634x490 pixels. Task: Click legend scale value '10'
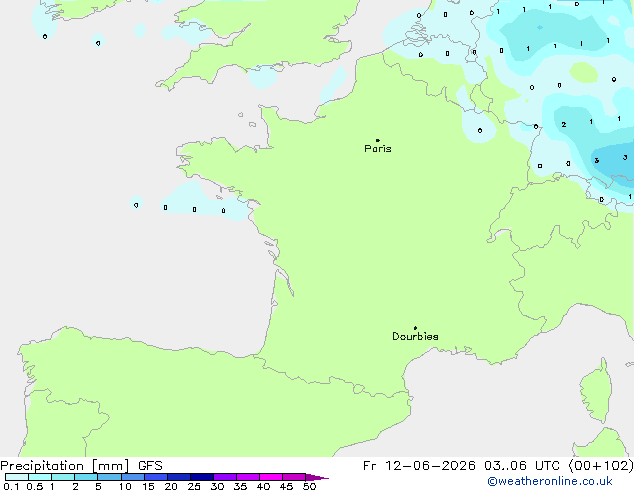click(x=125, y=486)
